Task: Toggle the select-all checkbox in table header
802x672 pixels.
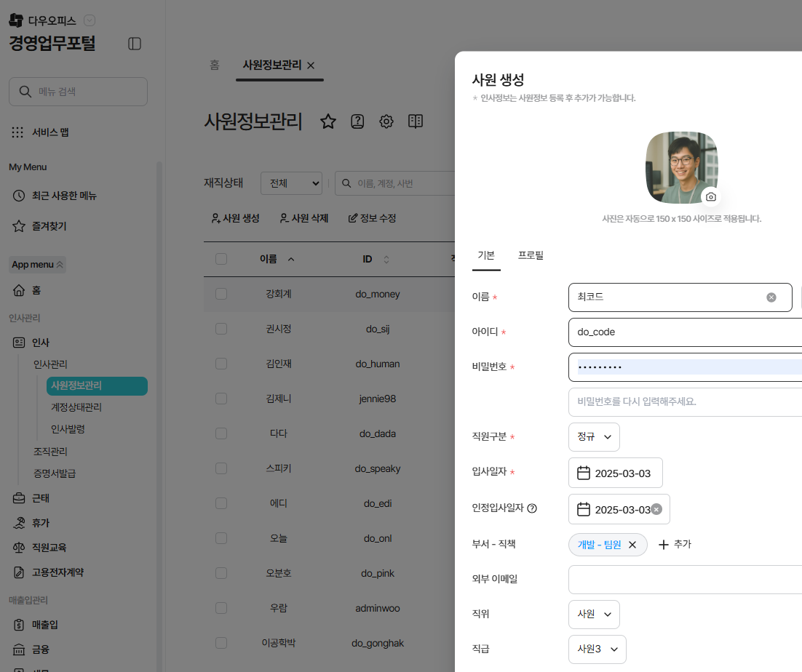Action: coord(221,259)
